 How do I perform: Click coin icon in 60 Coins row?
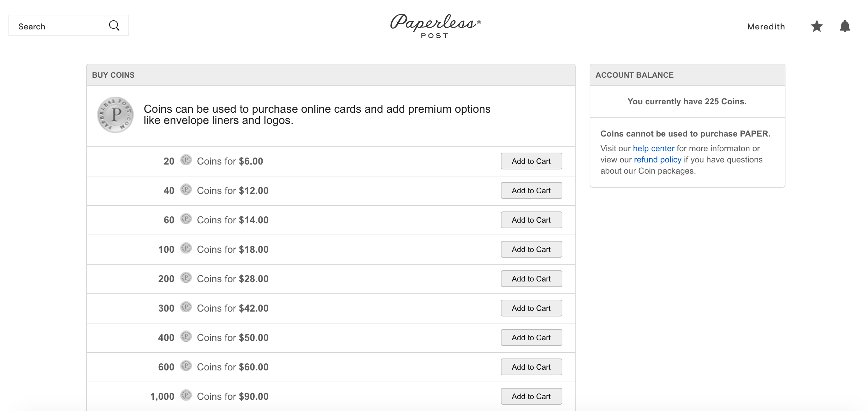point(186,219)
